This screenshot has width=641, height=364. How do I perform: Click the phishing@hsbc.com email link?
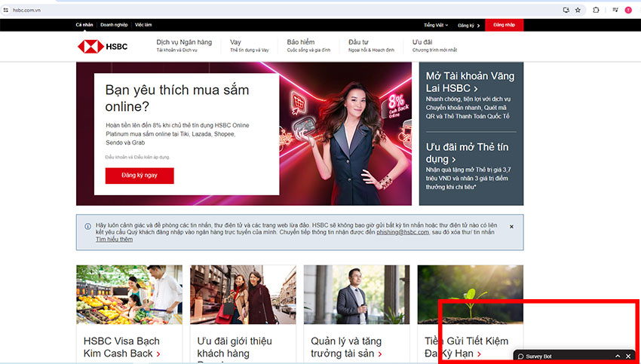[402, 232]
